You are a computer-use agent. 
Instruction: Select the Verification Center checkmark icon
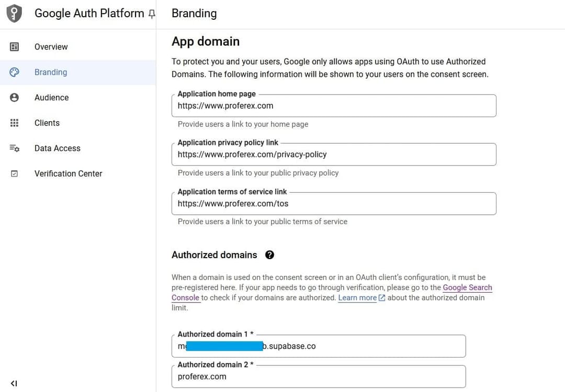coord(15,174)
